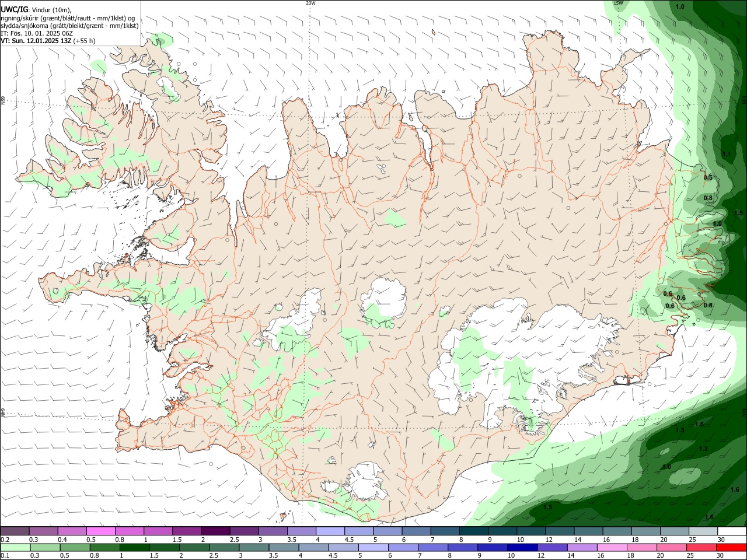This screenshot has width=747, height=560.
Task: Click the white 30 swatch in snow scale
Action: click(x=732, y=531)
